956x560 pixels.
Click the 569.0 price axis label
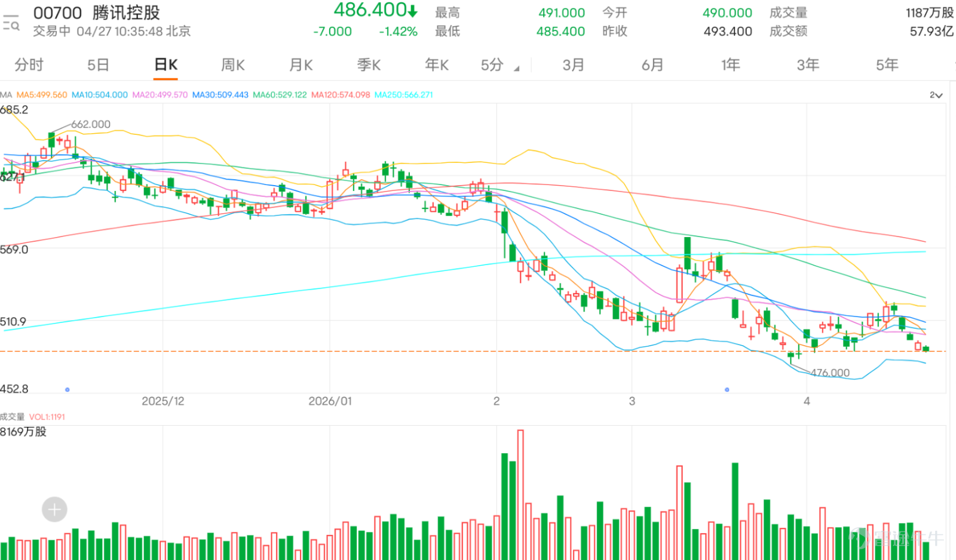[14, 250]
